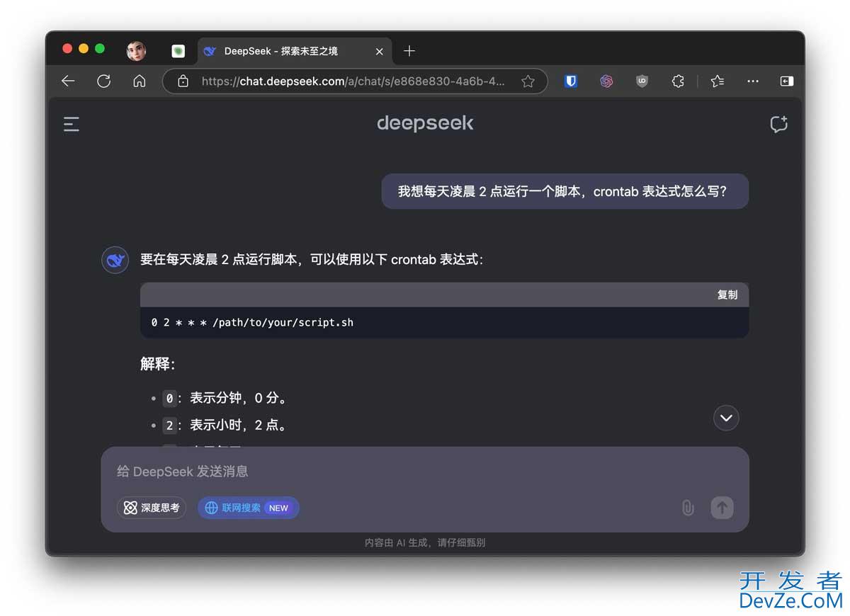Open the uBlock Origin shield icon
This screenshot has height=616, width=850.
click(642, 81)
